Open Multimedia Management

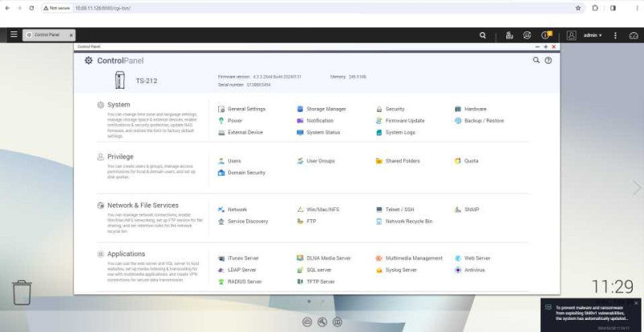coord(410,258)
